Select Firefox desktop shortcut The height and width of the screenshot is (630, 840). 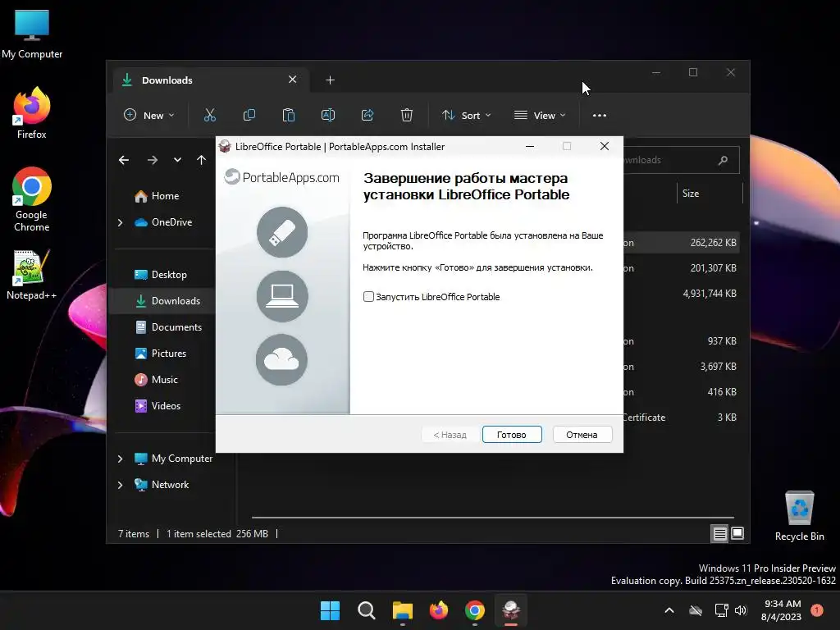click(32, 113)
